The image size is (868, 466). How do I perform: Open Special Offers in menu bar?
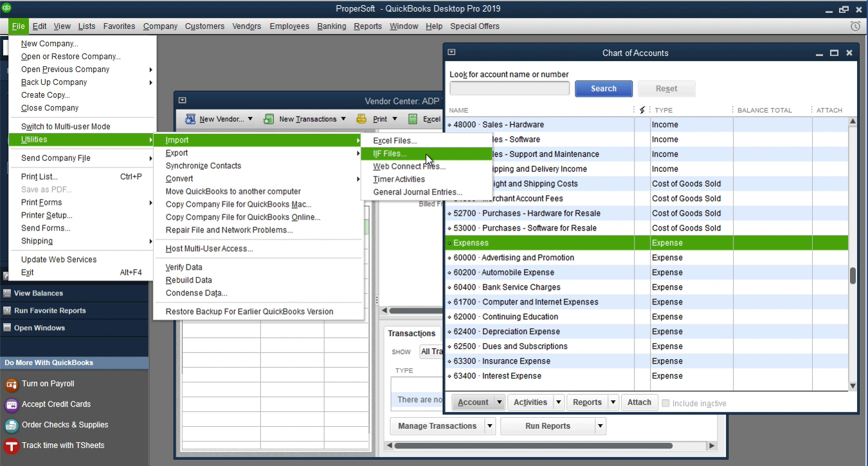[x=475, y=26]
